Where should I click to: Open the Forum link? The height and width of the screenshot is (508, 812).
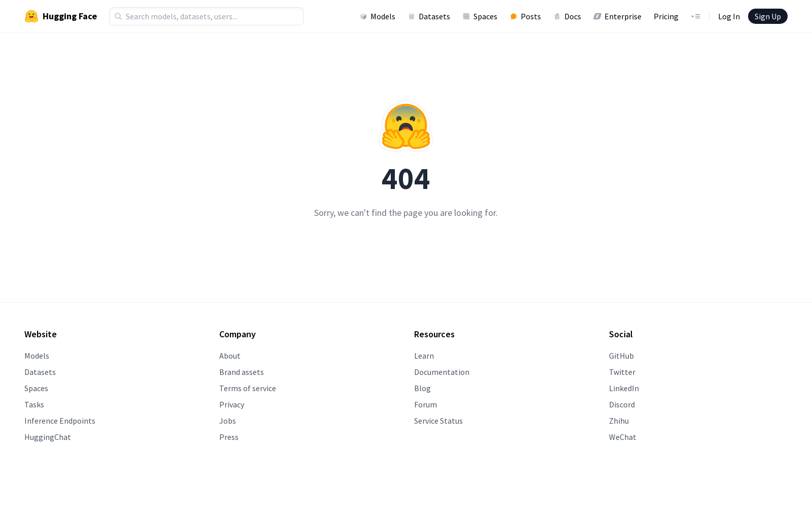(x=425, y=404)
